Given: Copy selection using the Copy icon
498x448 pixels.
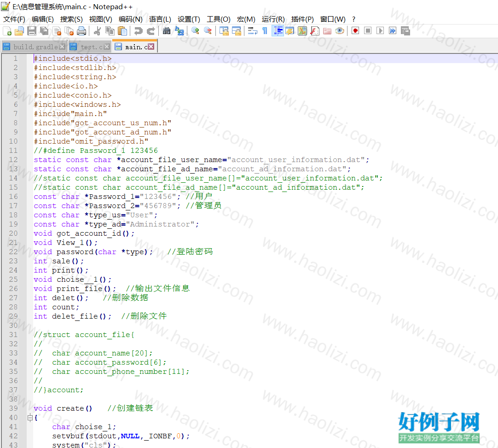Looking at the screenshot, I should [x=110, y=31].
